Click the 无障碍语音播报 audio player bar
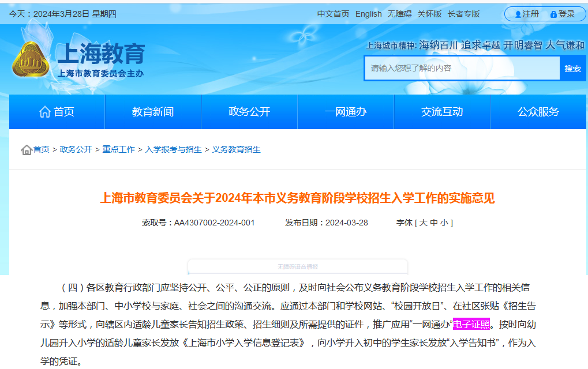The height and width of the screenshot is (369, 588). tap(298, 266)
